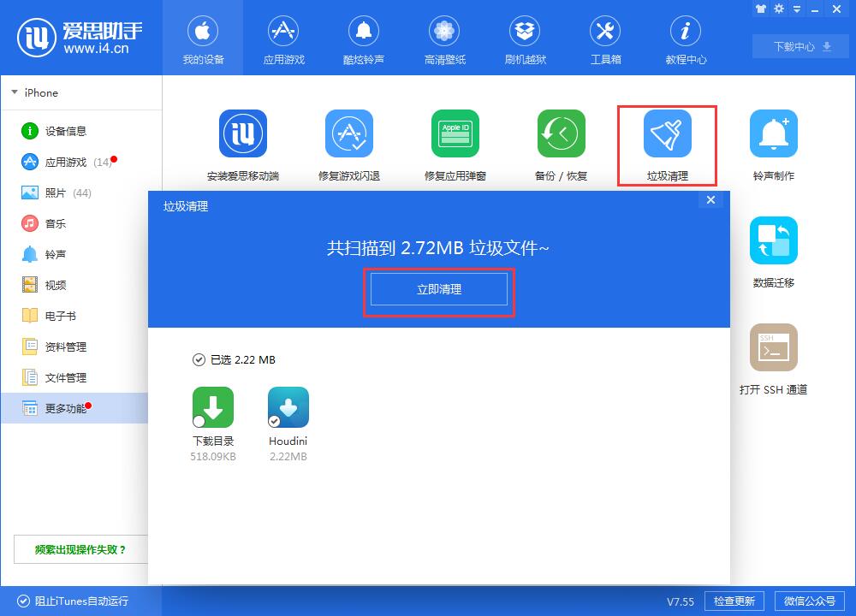This screenshot has width=856, height=616.
Task: Open the 教程中心 tutorials tab
Action: pos(686,38)
